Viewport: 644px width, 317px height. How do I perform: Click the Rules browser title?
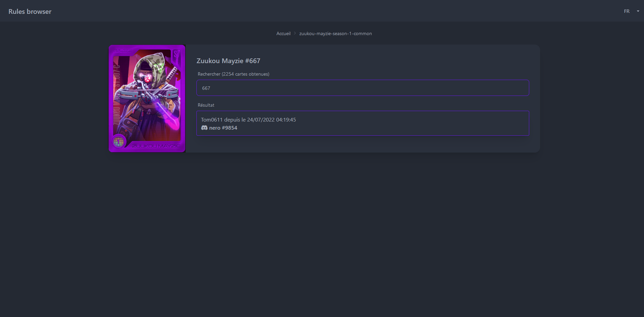coord(30,11)
